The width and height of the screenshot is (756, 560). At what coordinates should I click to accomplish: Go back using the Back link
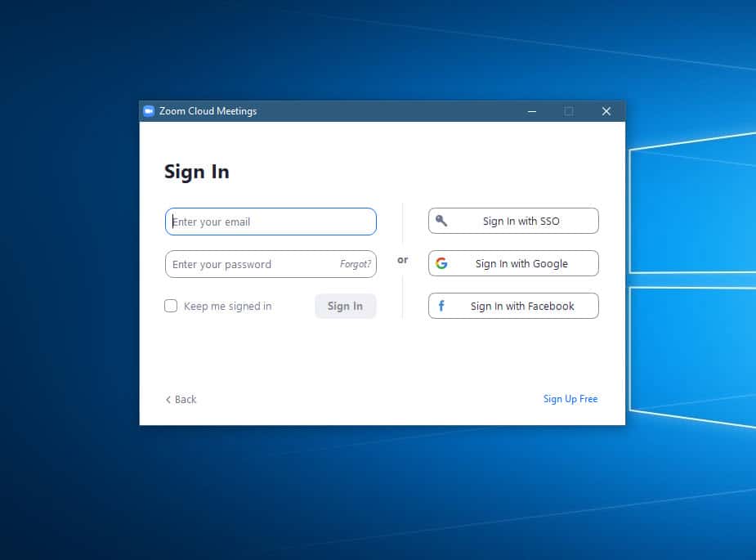pyautogui.click(x=181, y=400)
